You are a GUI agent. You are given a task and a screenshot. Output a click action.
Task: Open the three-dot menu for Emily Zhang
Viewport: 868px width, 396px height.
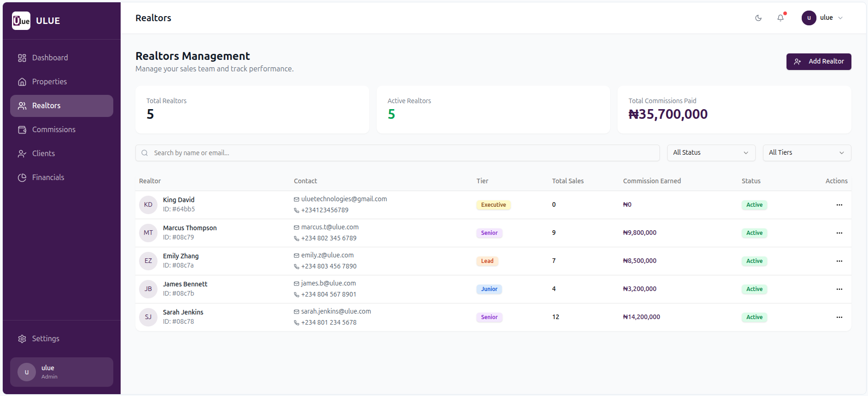[x=839, y=261]
